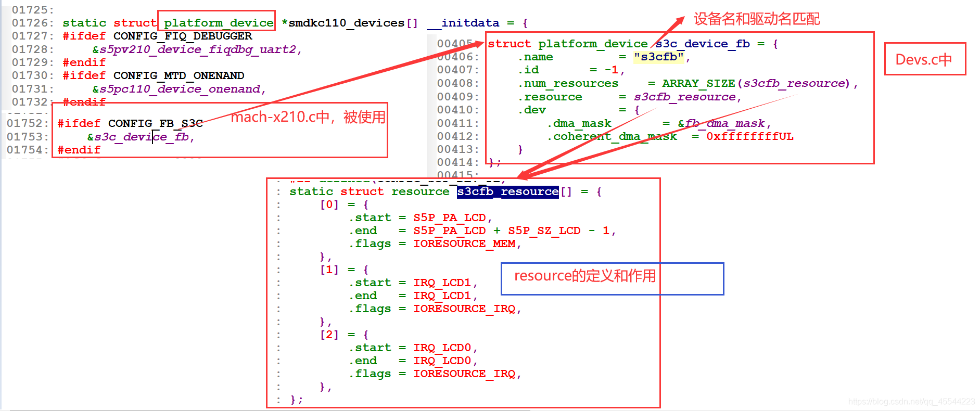
Task: Select the 0xffffffffUL constant
Action: tap(750, 136)
